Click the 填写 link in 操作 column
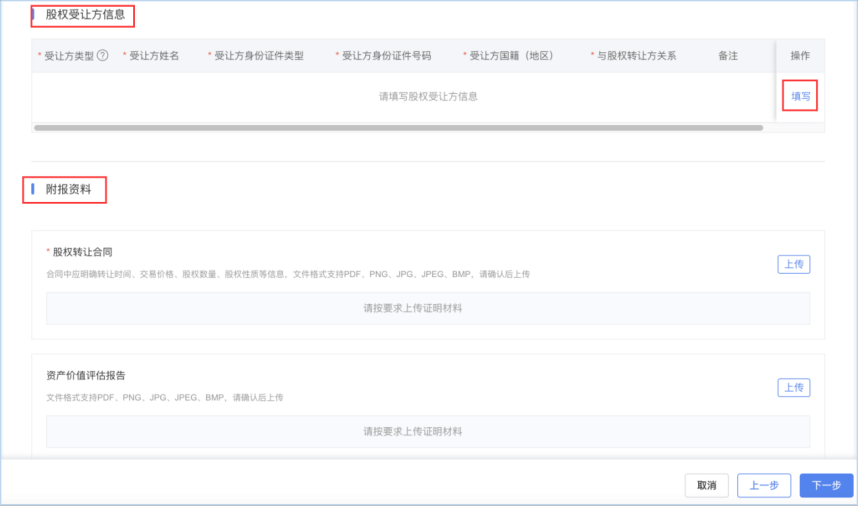The height and width of the screenshot is (506, 858). [801, 96]
